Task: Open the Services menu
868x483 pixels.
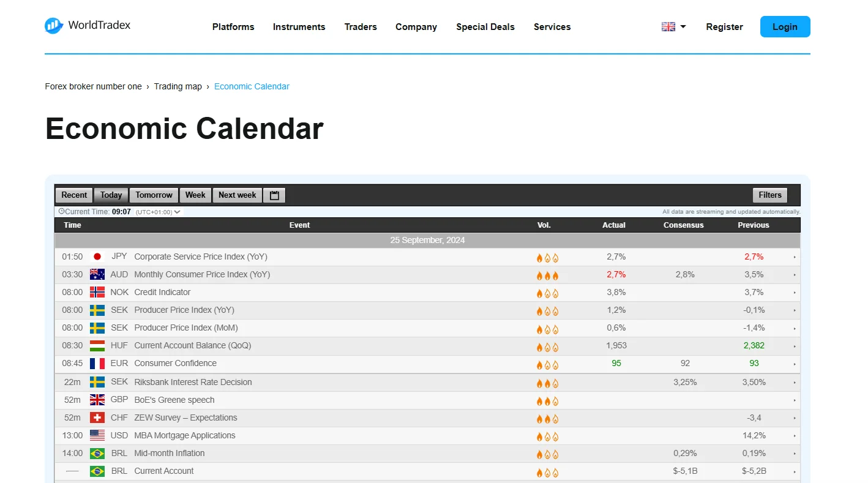Action: click(552, 26)
